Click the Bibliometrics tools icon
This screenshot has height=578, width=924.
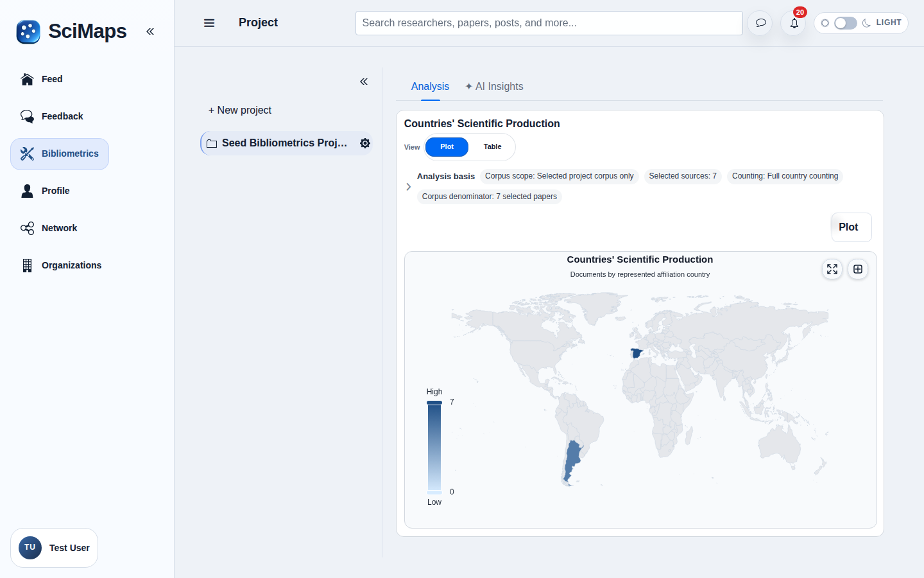27,153
